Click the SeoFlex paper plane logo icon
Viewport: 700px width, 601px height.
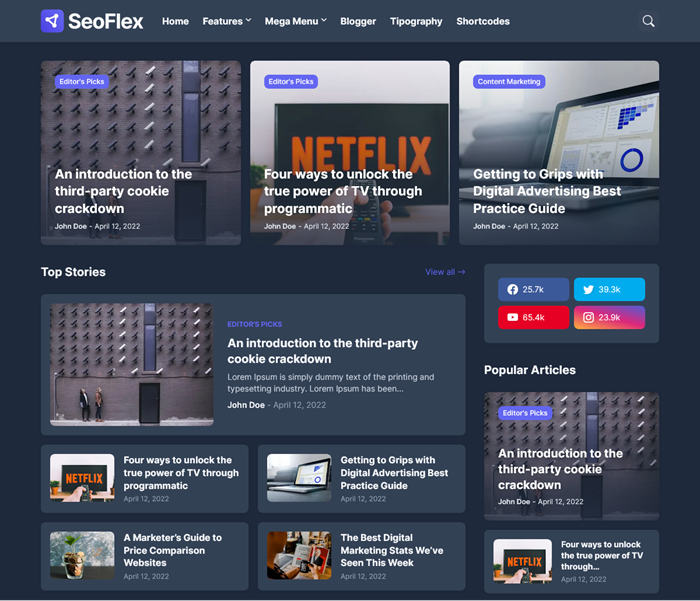[52, 21]
